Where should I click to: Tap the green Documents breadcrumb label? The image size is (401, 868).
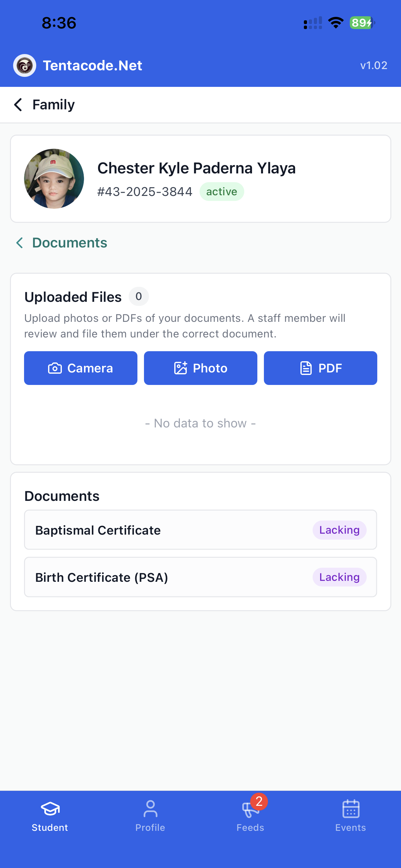(x=70, y=242)
